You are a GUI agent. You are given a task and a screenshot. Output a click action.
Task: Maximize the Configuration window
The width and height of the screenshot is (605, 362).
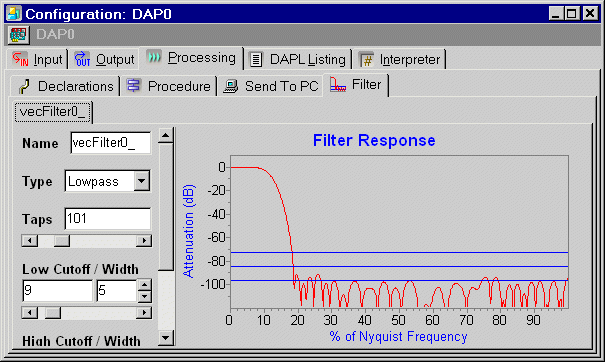point(571,14)
